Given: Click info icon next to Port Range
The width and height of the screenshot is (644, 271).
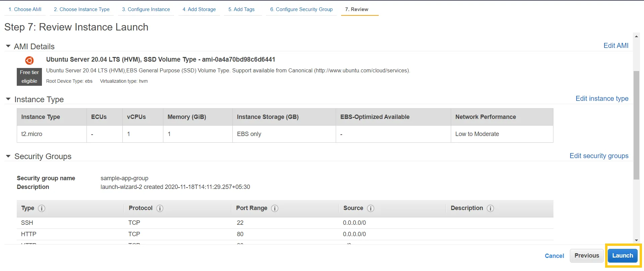Looking at the screenshot, I should tap(275, 208).
